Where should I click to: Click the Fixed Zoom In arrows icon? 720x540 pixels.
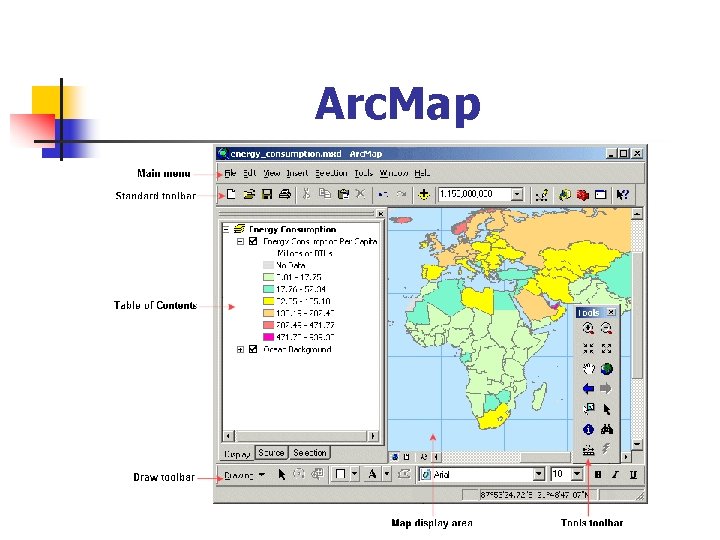[588, 348]
